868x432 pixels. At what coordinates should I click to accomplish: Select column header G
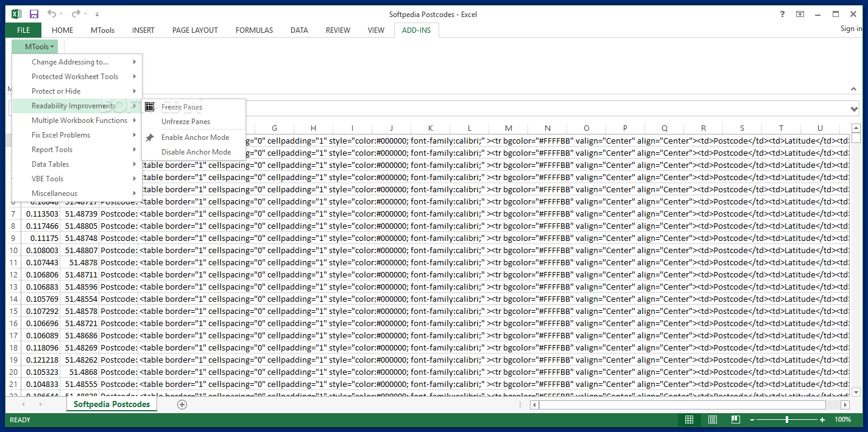(x=275, y=128)
